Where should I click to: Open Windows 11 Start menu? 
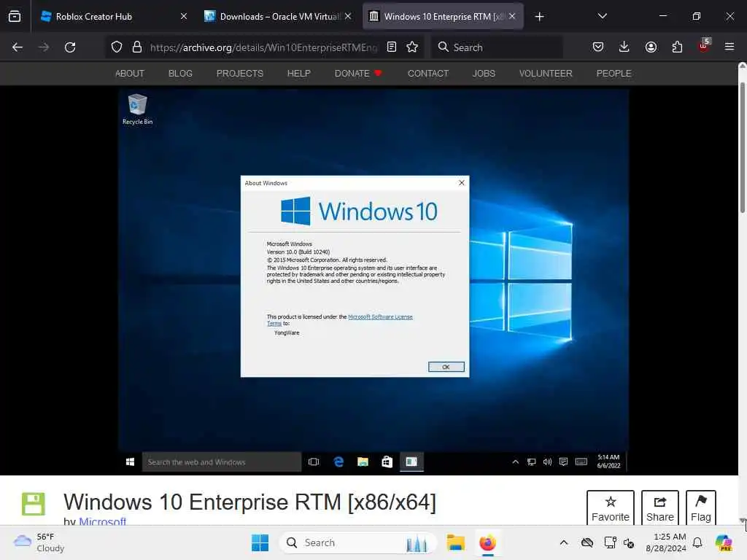click(260, 542)
